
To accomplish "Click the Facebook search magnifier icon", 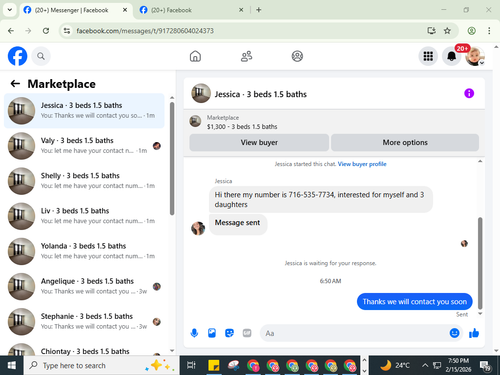I will coord(41,56).
